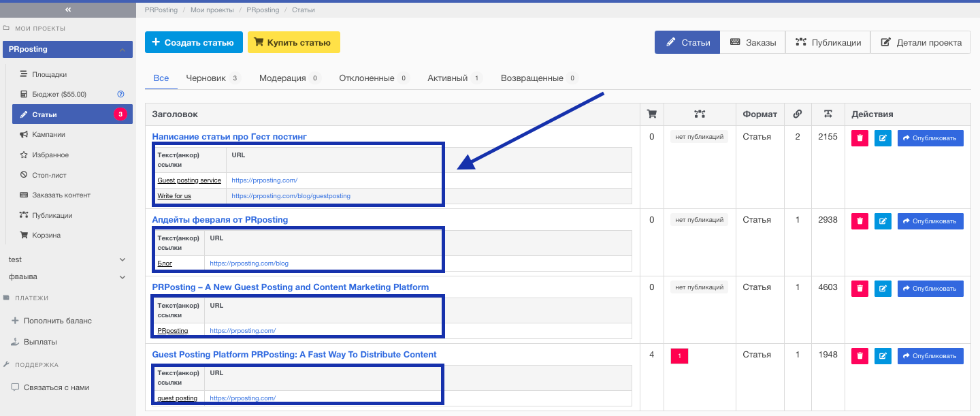
Task: Click Write for us anchor text
Action: click(x=174, y=196)
